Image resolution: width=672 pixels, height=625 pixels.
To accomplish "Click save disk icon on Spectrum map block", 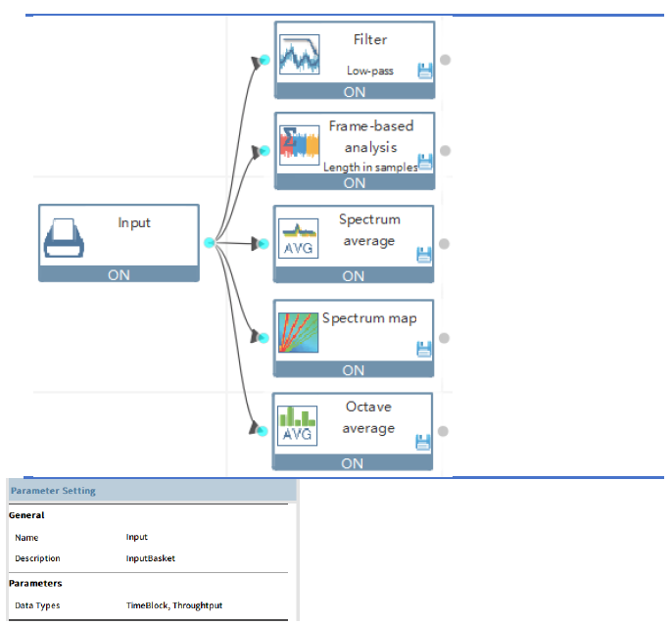I will [424, 349].
